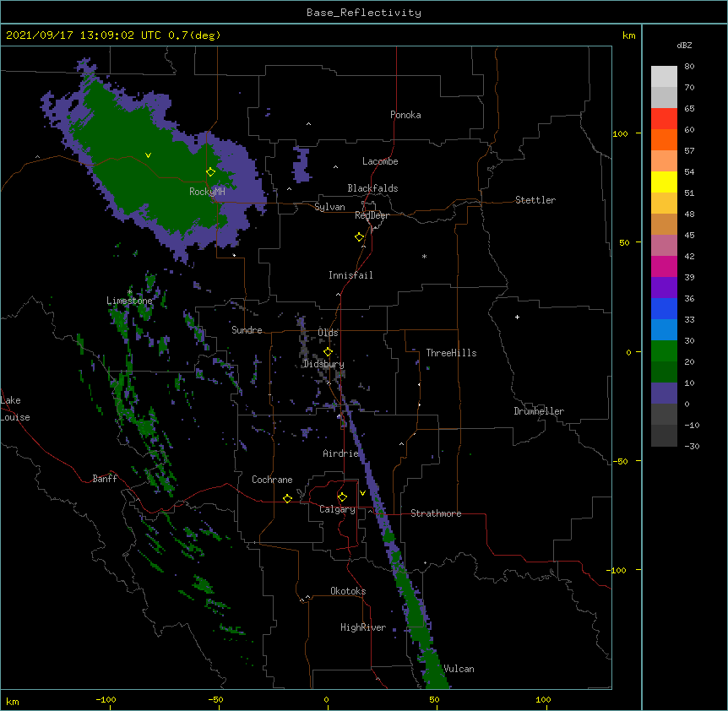Select the Olds label
728x711 pixels.
(328, 333)
